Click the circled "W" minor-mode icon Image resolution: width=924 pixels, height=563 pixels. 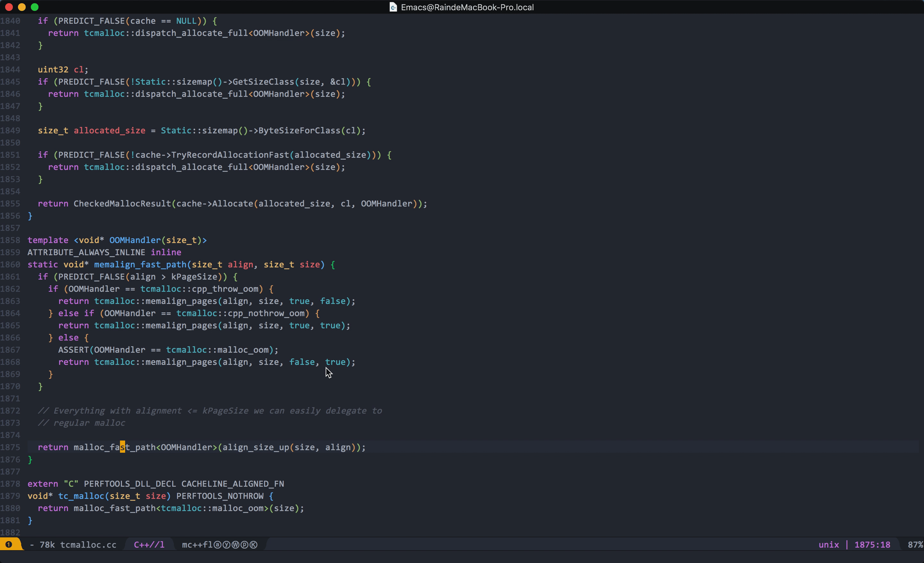click(235, 544)
